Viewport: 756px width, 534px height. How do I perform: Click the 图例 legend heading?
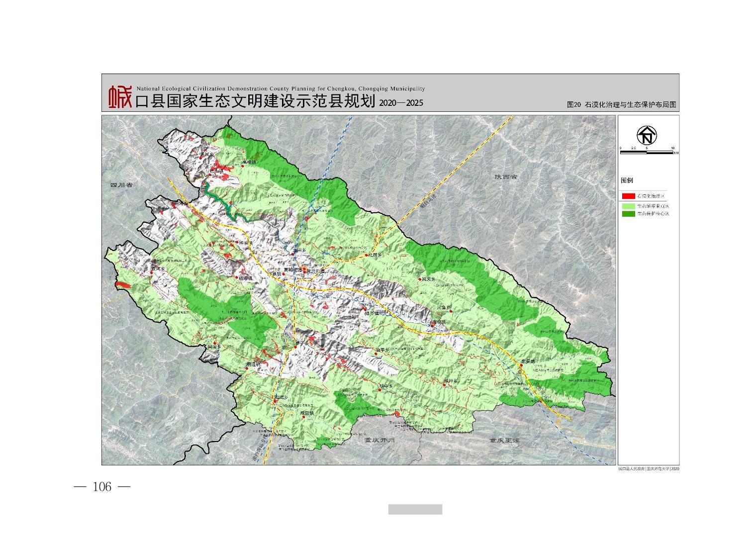(627, 180)
